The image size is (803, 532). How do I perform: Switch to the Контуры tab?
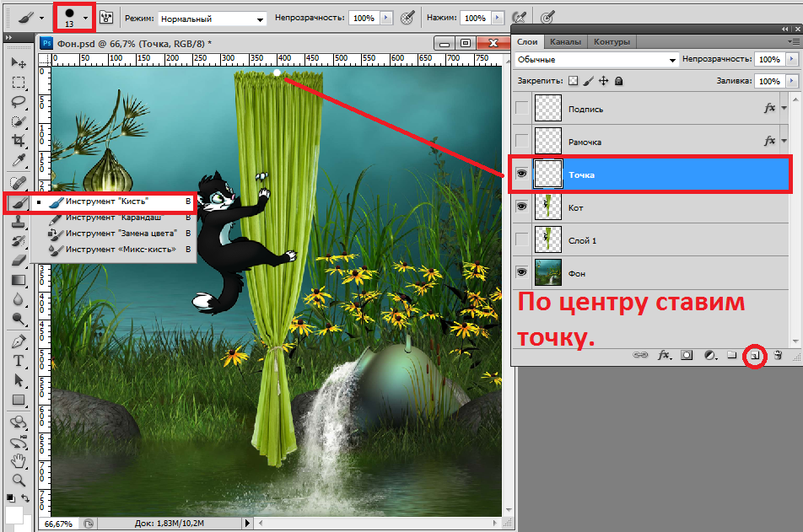612,42
